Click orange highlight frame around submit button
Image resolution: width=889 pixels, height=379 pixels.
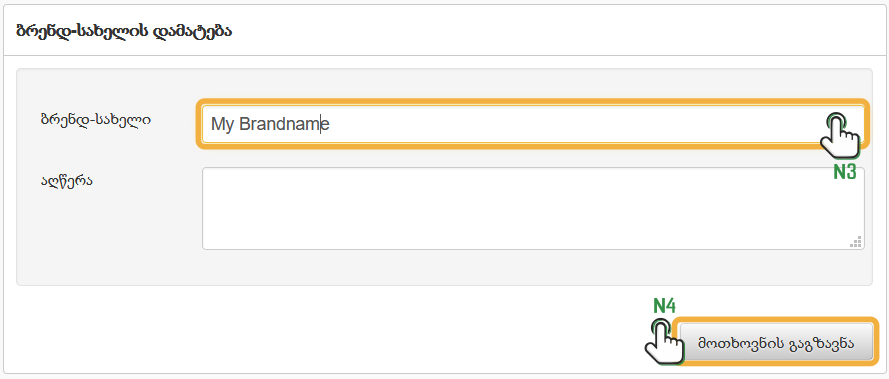tap(776, 319)
